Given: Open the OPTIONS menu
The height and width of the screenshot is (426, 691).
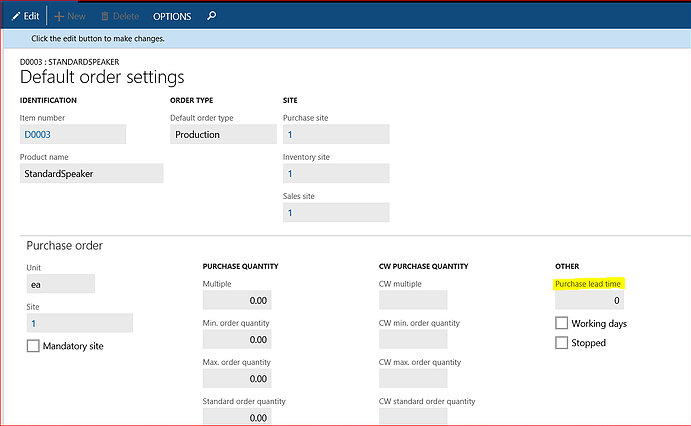Looking at the screenshot, I should tap(172, 16).
